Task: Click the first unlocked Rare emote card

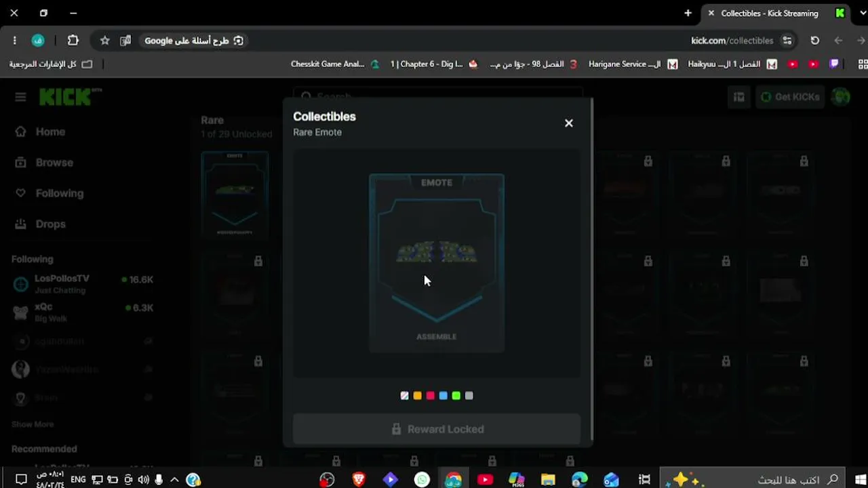Action: tap(235, 194)
